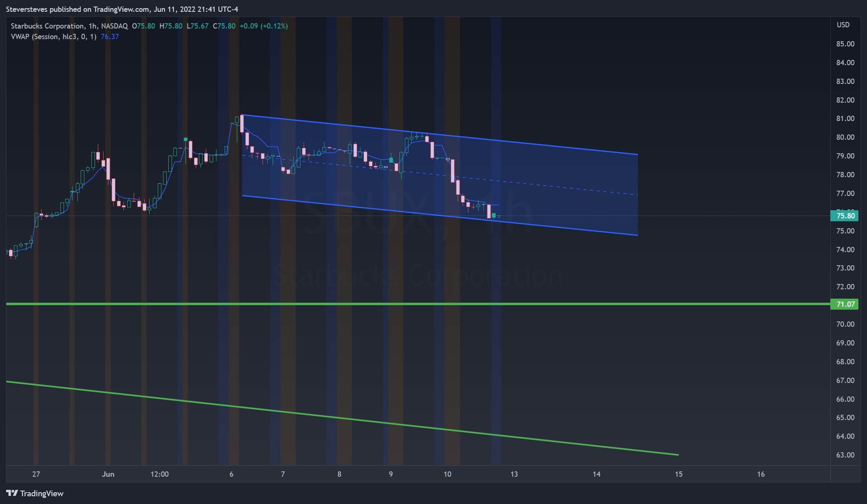
Task: Click the USD currency label
Action: [843, 25]
